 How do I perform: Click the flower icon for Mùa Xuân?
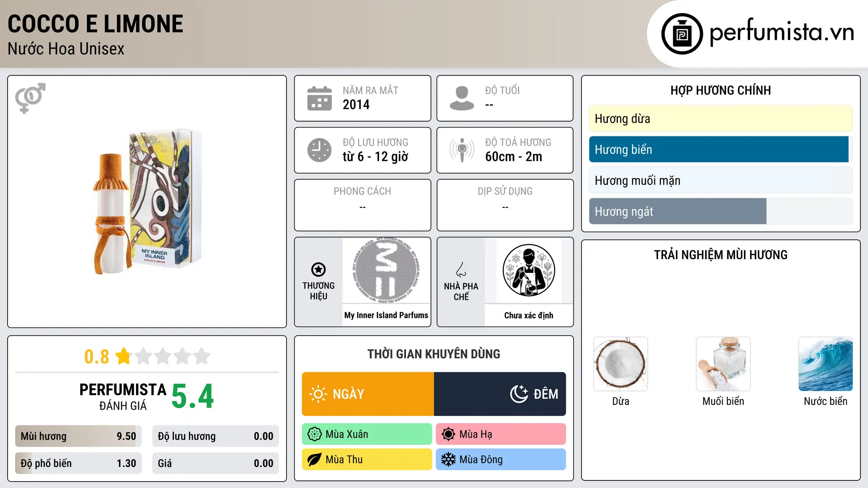tap(314, 434)
